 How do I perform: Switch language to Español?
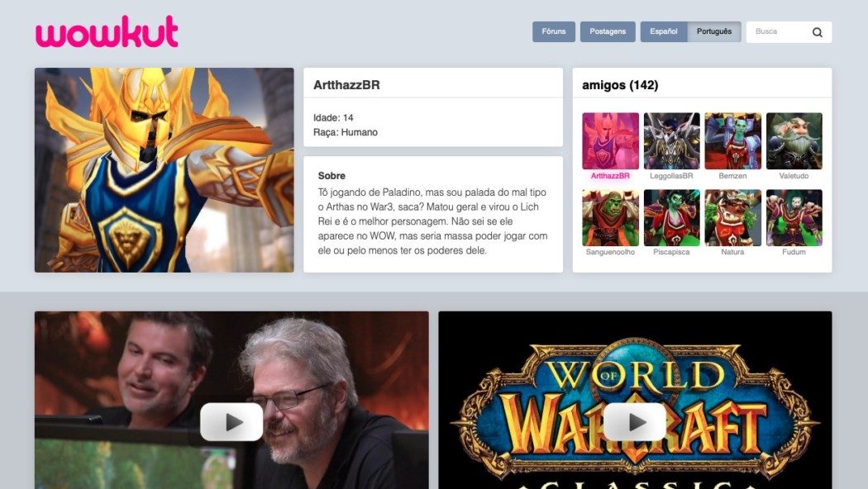[x=664, y=31]
